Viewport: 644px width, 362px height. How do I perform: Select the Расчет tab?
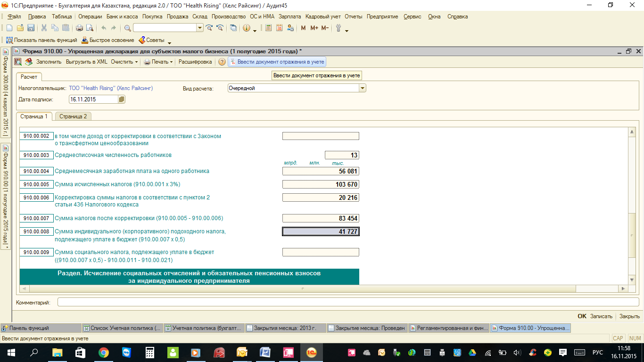(29, 77)
